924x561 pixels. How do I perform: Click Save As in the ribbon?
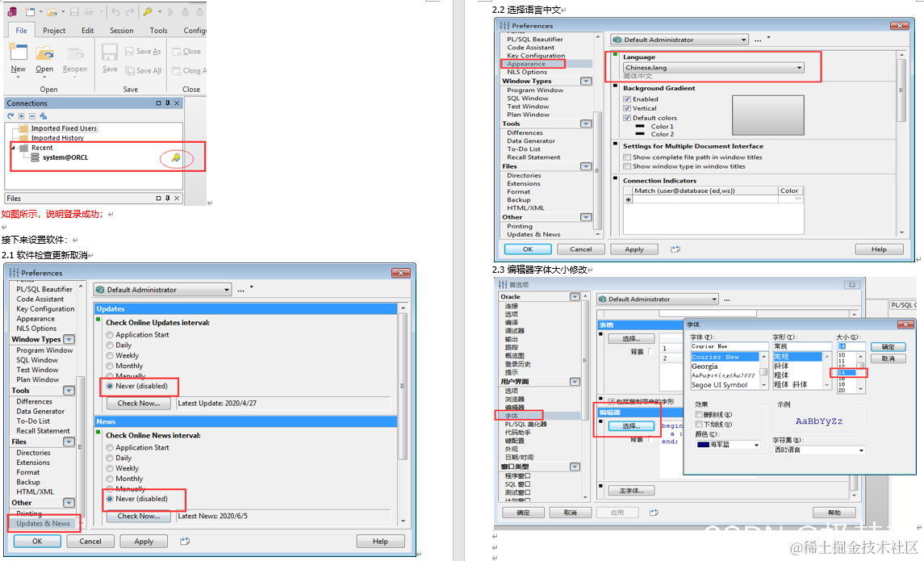click(143, 52)
